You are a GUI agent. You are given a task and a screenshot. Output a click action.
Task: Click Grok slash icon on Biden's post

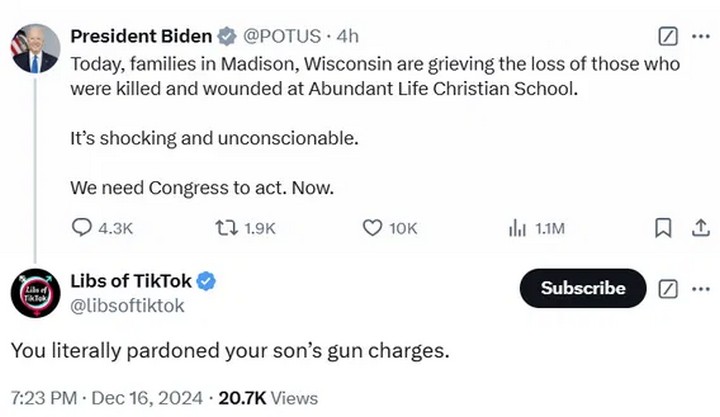668,36
